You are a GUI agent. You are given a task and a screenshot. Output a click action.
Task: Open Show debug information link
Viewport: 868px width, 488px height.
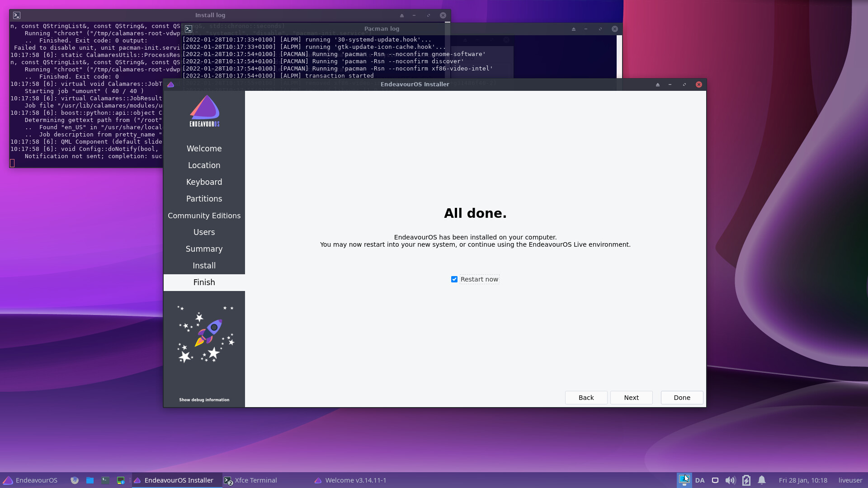tap(204, 400)
